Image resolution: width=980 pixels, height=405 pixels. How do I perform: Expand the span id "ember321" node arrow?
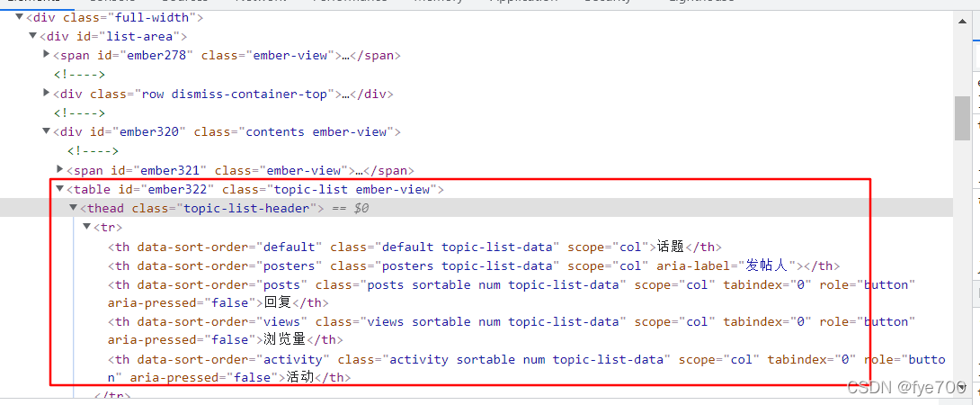pos(60,169)
